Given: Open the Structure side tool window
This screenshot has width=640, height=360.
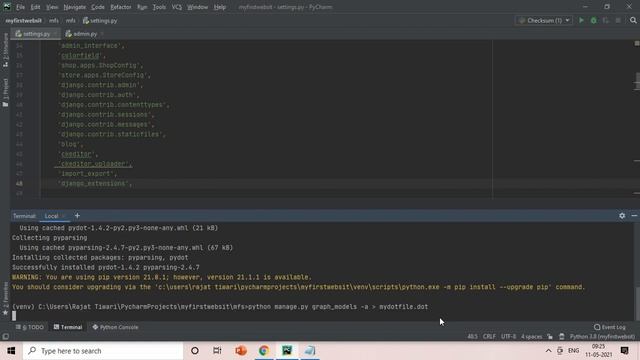Looking at the screenshot, I should click(x=5, y=50).
